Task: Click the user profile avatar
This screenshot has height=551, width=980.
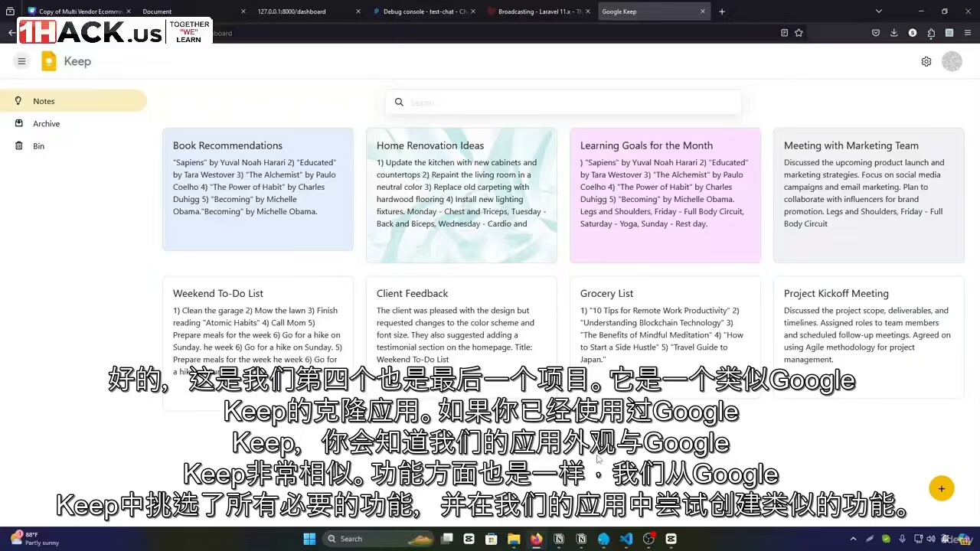Action: pos(952,61)
